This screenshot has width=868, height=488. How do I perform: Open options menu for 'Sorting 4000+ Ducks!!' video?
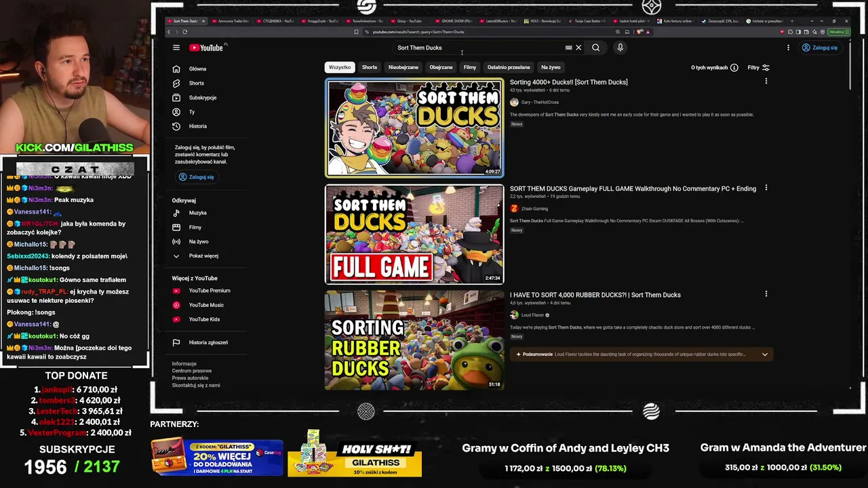[x=766, y=81]
